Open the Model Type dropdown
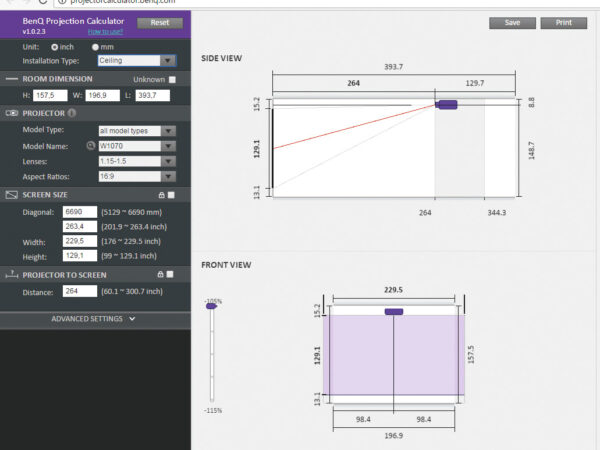 pos(137,130)
